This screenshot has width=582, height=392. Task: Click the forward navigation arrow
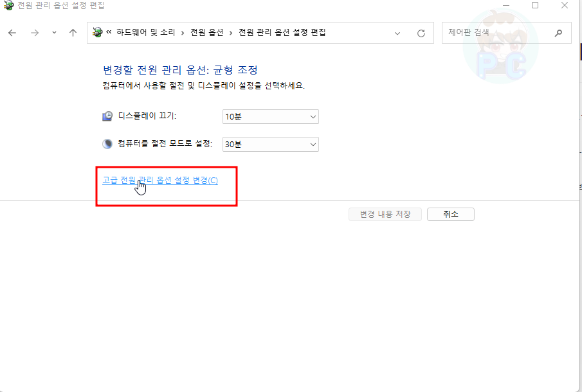35,33
